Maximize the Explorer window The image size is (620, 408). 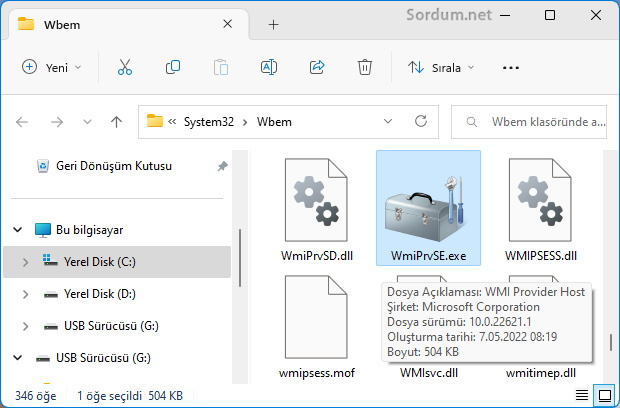point(550,15)
